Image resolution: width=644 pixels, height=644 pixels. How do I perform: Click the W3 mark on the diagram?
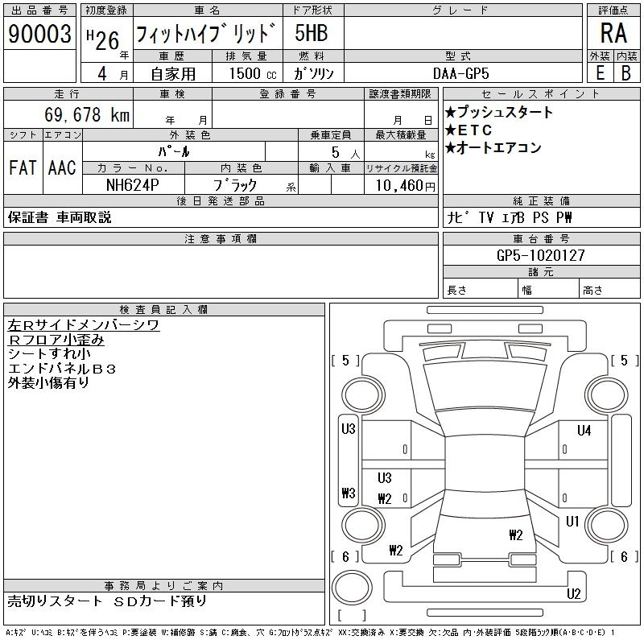(349, 493)
